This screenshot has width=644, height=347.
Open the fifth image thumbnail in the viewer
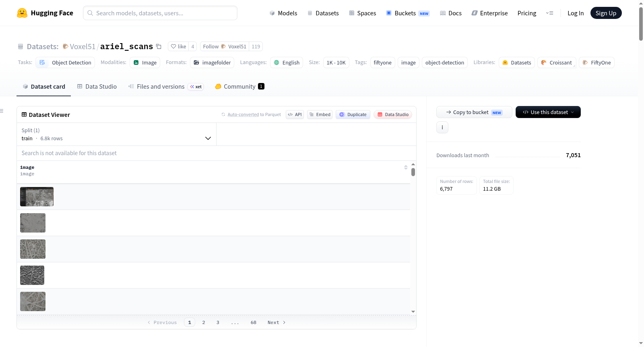tap(33, 301)
